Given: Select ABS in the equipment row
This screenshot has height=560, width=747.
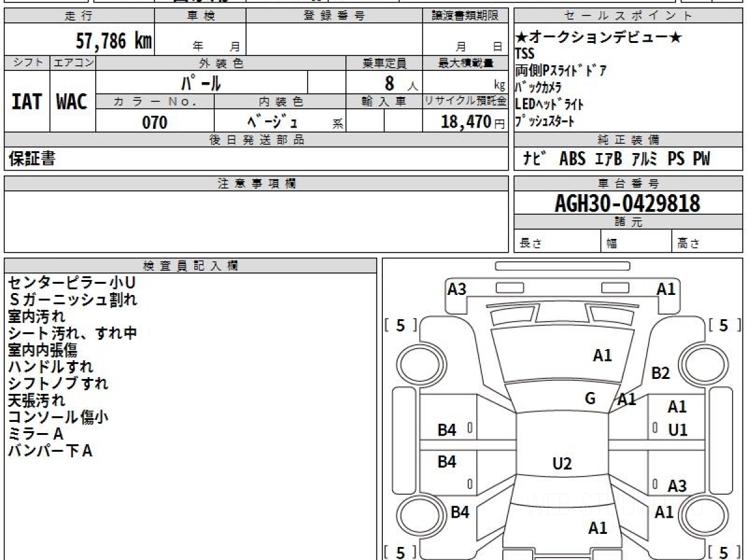Looking at the screenshot, I should [x=572, y=159].
